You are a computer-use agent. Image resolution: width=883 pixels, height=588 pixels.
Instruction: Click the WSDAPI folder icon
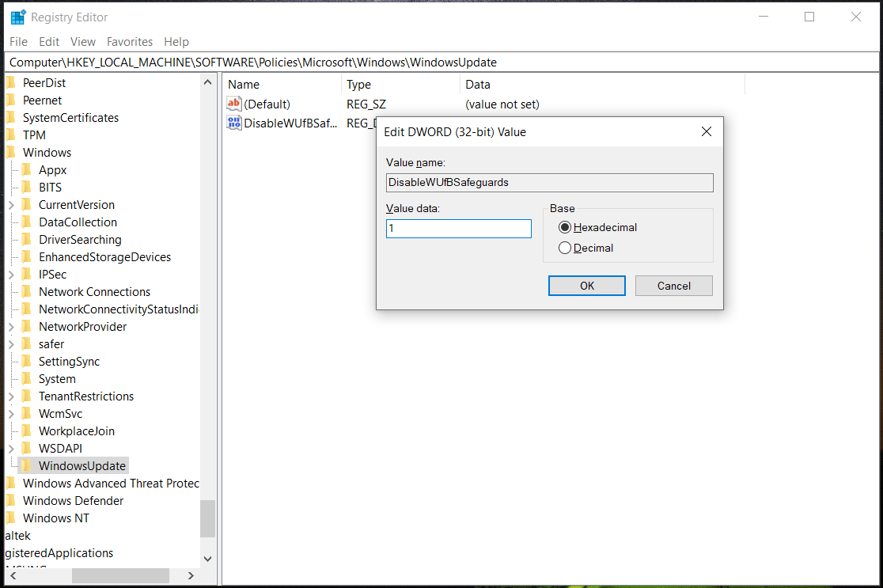26,450
